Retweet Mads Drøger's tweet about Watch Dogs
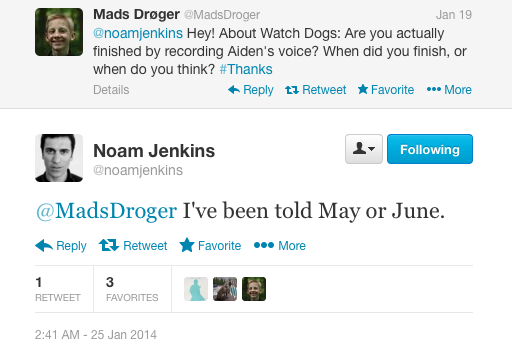The height and width of the screenshot is (360, 512). (315, 90)
